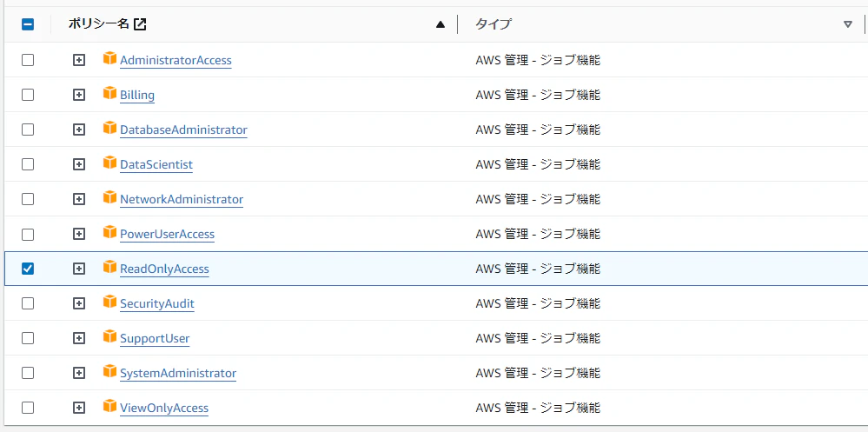Open the PowerUserAccess policy link
The height and width of the screenshot is (432, 868).
[x=167, y=234]
